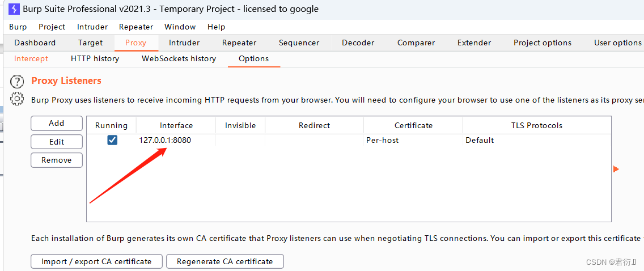Click the orange arrow right of listeners table
The height and width of the screenshot is (271, 644).
(616, 169)
